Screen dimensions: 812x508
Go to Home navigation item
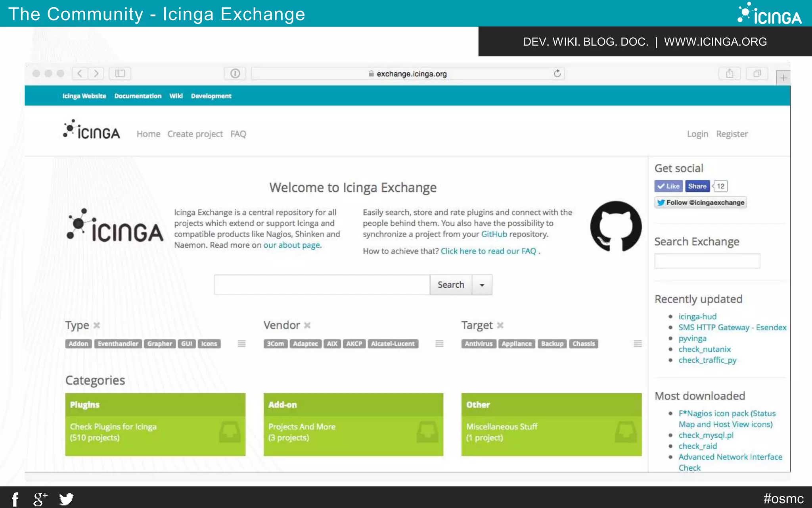click(148, 134)
